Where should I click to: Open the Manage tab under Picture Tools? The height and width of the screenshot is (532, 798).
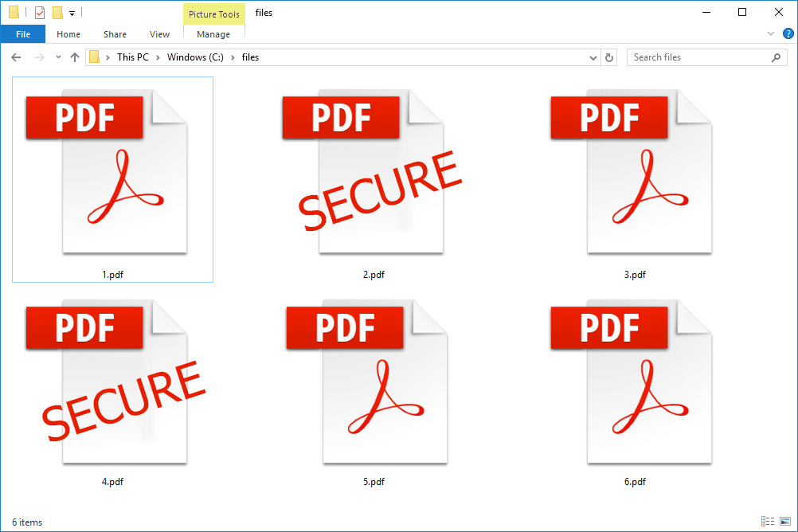pyautogui.click(x=213, y=33)
